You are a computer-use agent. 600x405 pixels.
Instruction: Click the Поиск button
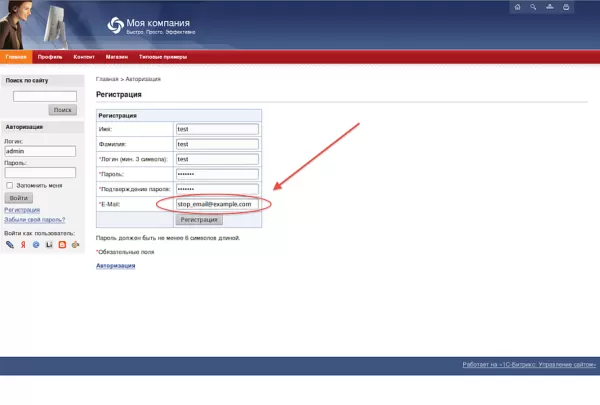(63, 110)
